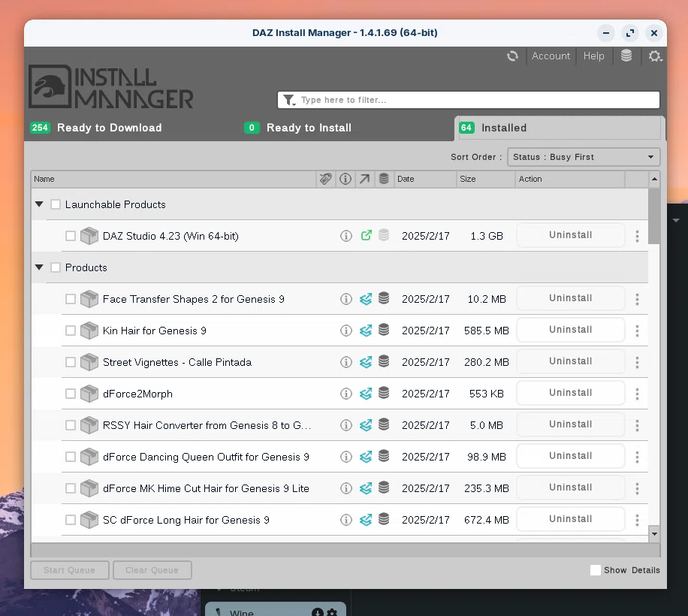
Task: Uninstall dForce MK Hime Cut Hair Lite
Action: [x=570, y=488]
